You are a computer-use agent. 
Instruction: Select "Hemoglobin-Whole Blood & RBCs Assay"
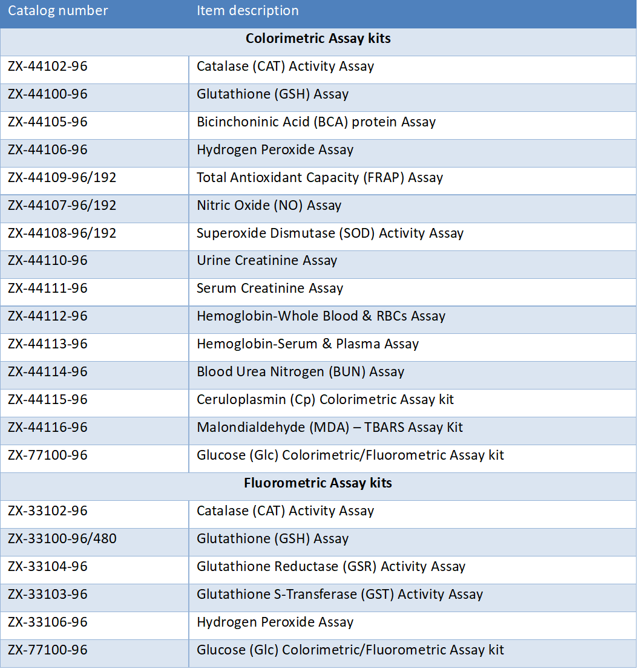pos(321,316)
